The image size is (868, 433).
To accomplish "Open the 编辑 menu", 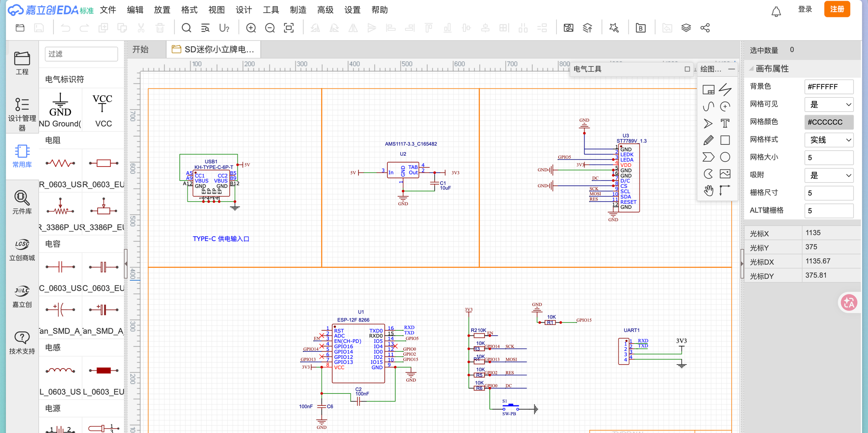I will [135, 10].
